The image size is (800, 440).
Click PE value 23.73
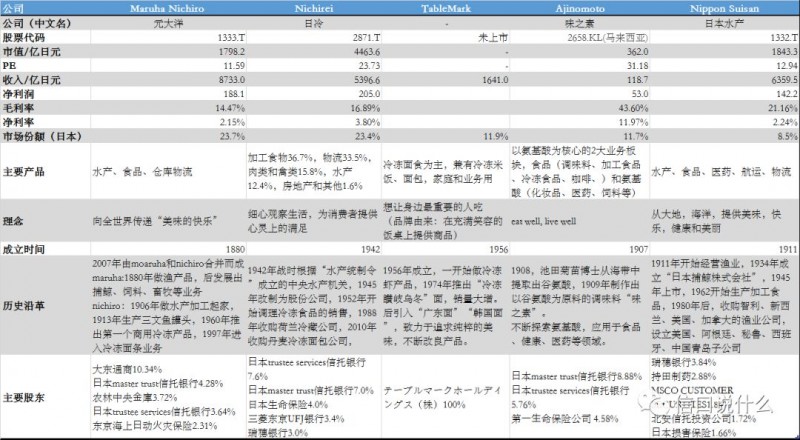369,66
